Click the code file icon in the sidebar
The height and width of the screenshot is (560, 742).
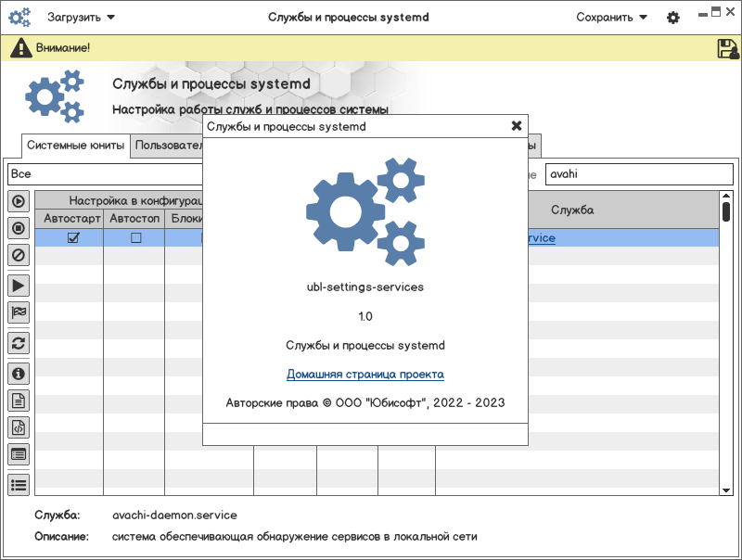tap(19, 427)
